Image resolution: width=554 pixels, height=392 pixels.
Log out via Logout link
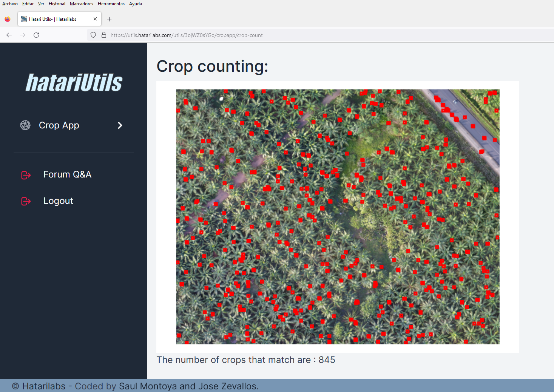[x=58, y=201]
